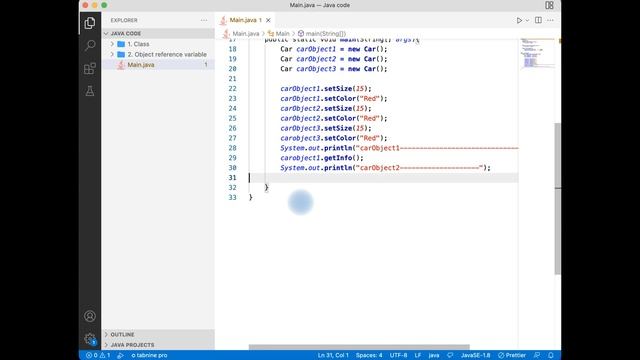Split the editor to the right
This screenshot has height=360, width=640.
(538, 20)
